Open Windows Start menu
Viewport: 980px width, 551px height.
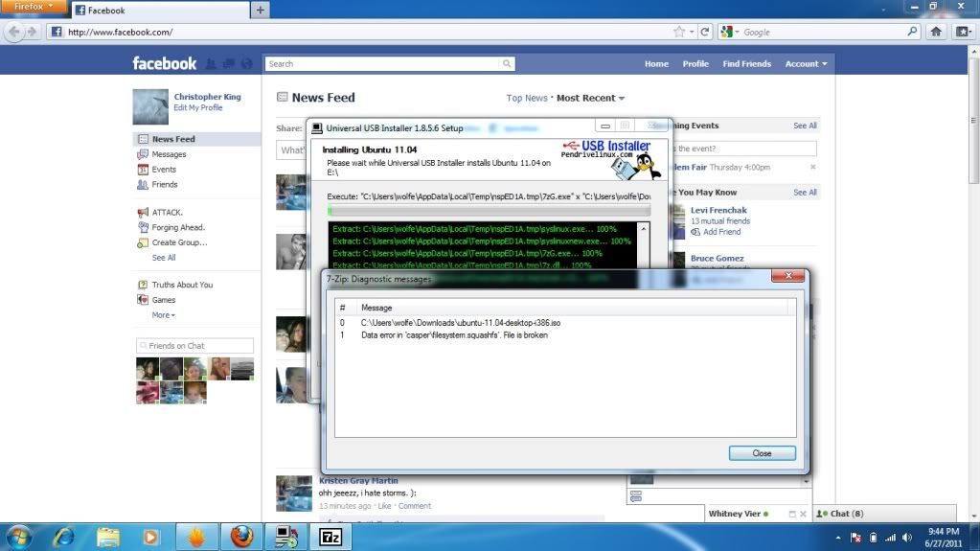tap(19, 538)
